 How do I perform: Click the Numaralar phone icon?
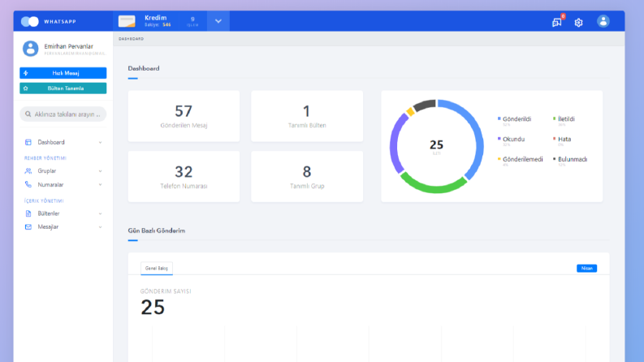tap(28, 185)
